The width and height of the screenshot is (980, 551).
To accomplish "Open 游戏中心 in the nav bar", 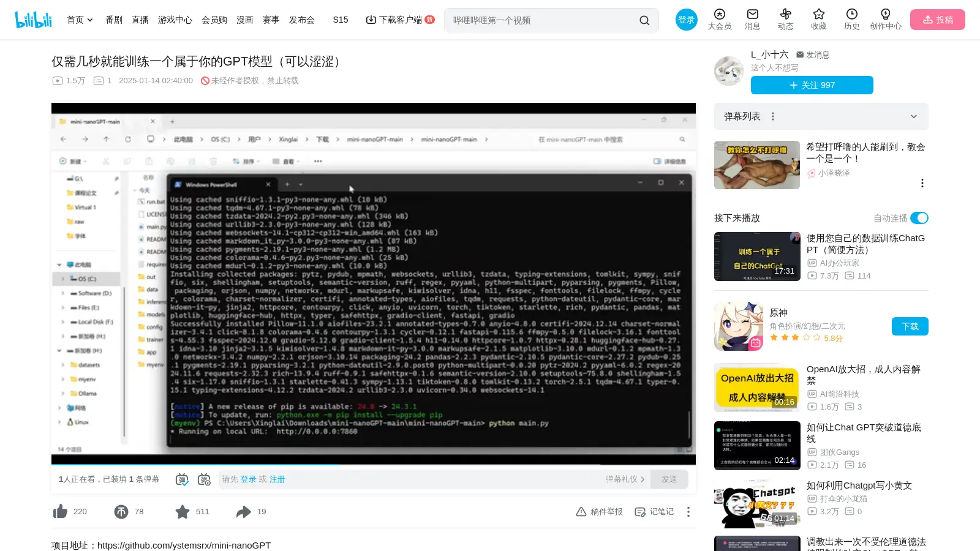I will click(175, 20).
